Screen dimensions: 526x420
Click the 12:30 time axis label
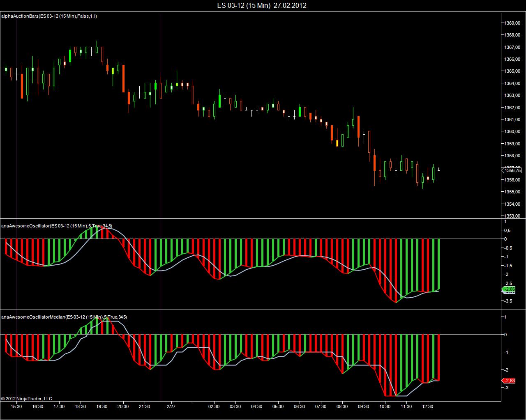click(427, 406)
